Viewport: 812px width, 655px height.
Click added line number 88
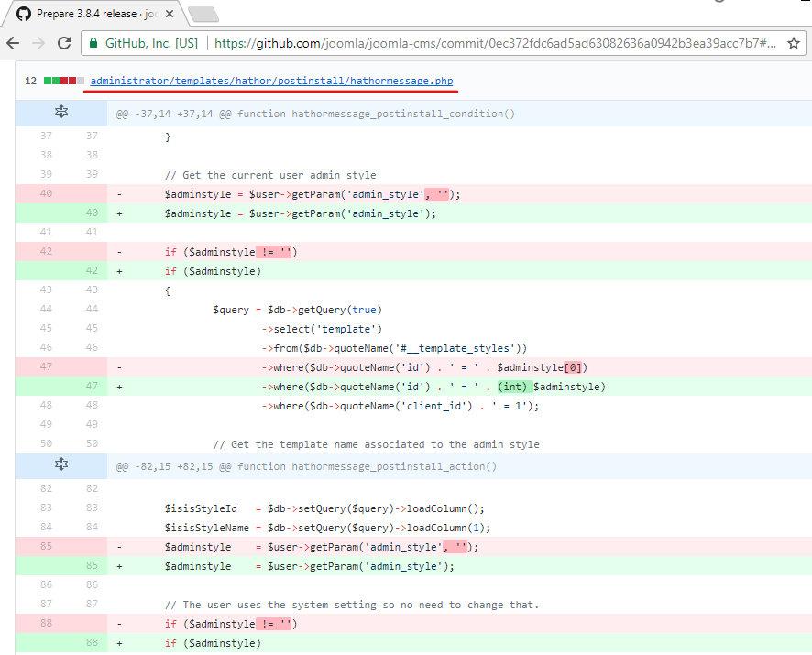(92, 642)
